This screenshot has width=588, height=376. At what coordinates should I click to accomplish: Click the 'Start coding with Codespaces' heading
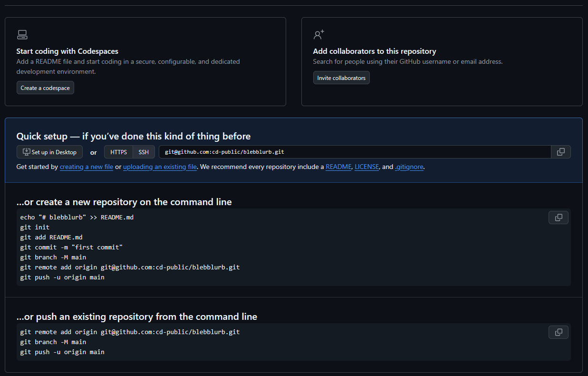coord(67,51)
